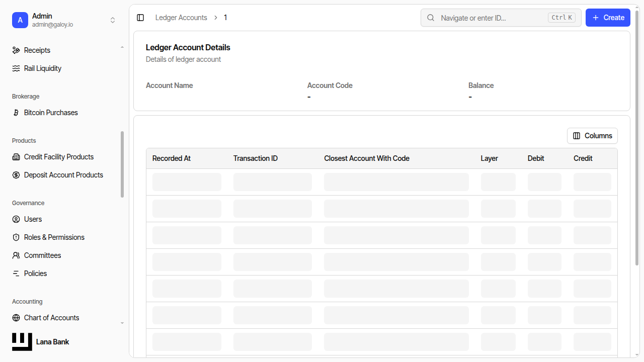Viewport: 644px width, 362px height.
Task: Click the Bitcoin Purchases bitcoin icon
Action: click(16, 113)
